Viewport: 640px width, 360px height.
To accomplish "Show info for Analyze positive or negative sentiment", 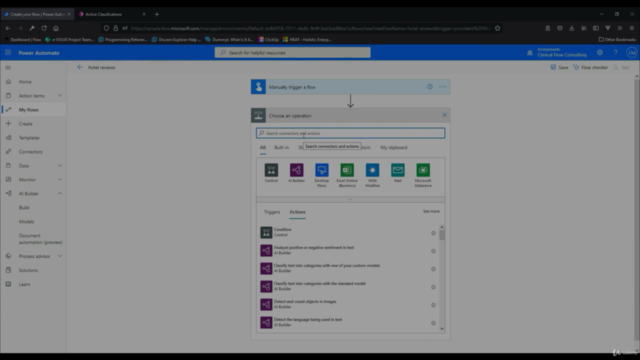I will point(433,251).
